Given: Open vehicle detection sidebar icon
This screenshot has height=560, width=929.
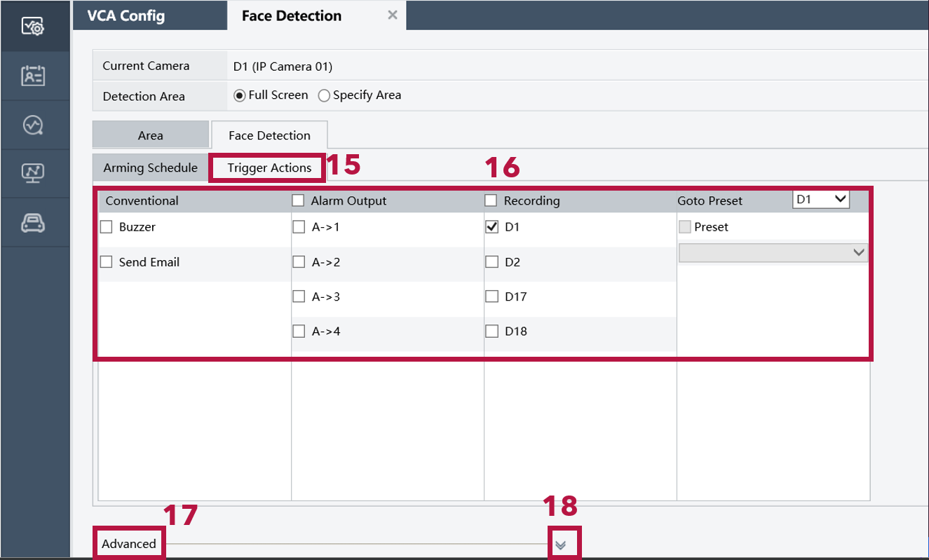Looking at the screenshot, I should 34,222.
